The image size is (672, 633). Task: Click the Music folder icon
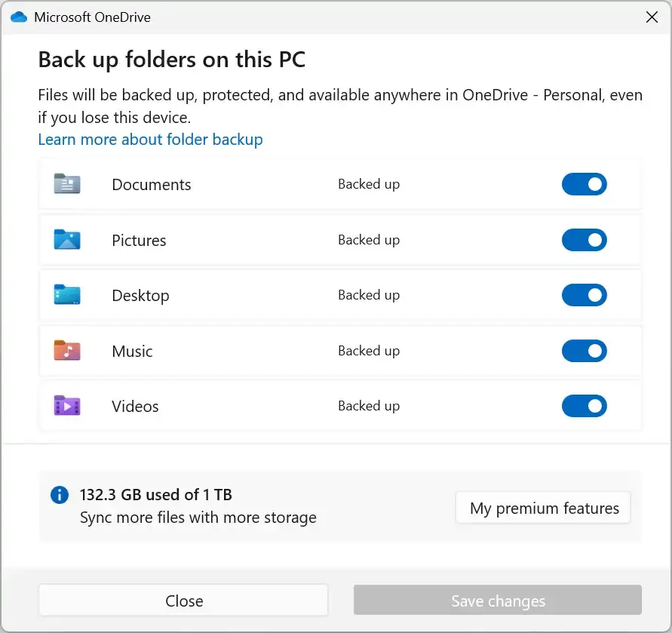tap(67, 351)
